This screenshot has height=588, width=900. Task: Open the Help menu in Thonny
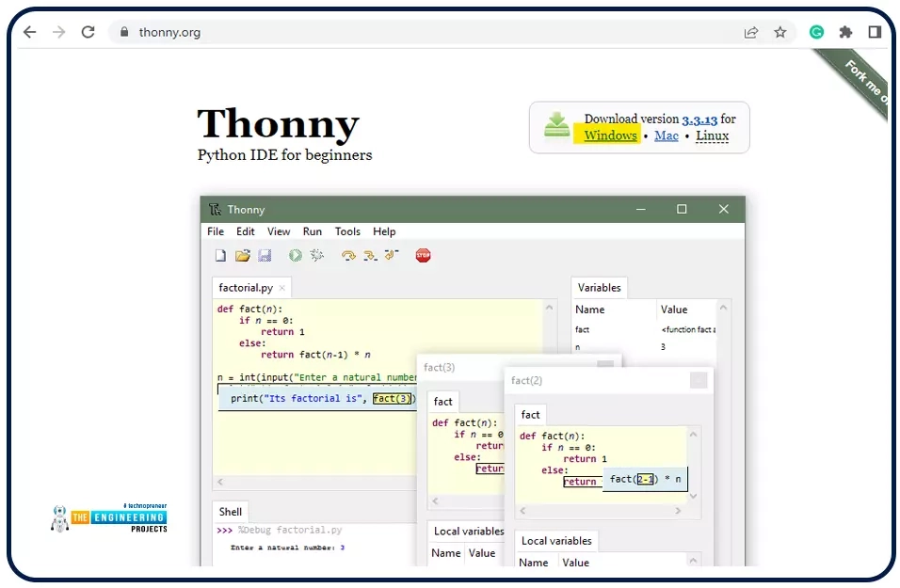coord(384,231)
